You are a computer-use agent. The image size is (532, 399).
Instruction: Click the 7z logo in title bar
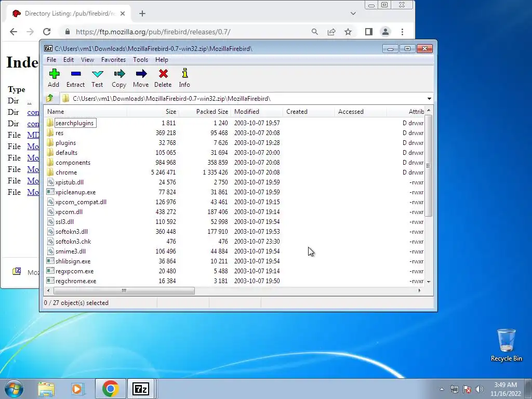coord(48,48)
